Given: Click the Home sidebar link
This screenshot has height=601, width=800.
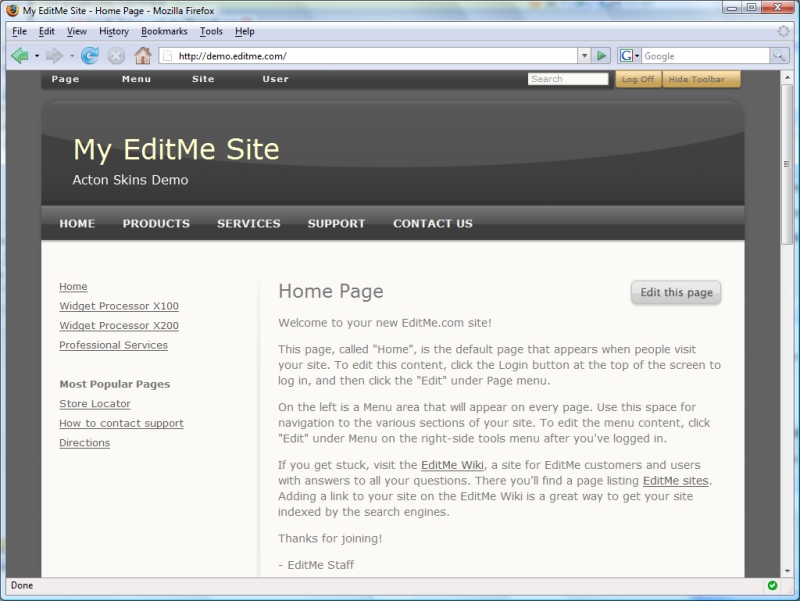Looking at the screenshot, I should [x=73, y=287].
